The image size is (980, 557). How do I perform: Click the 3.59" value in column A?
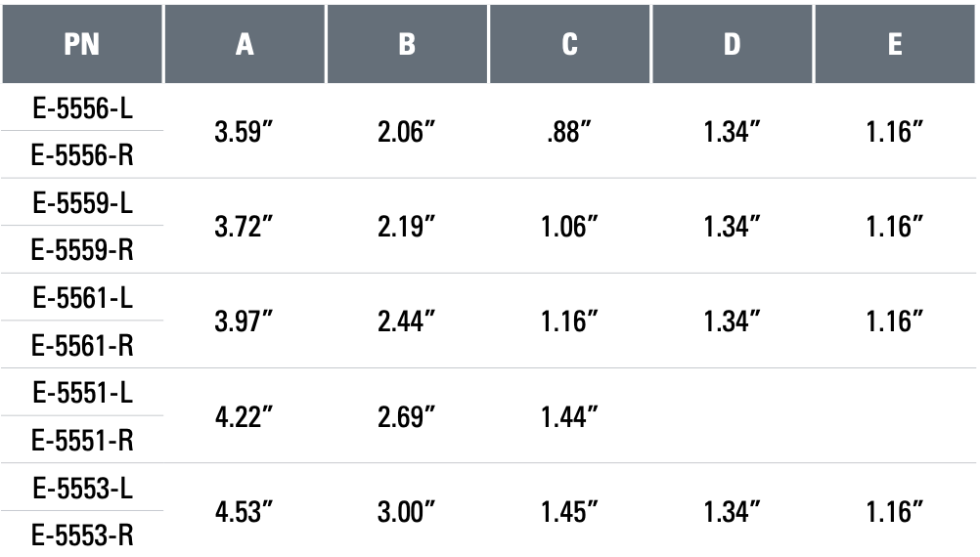[x=244, y=132]
